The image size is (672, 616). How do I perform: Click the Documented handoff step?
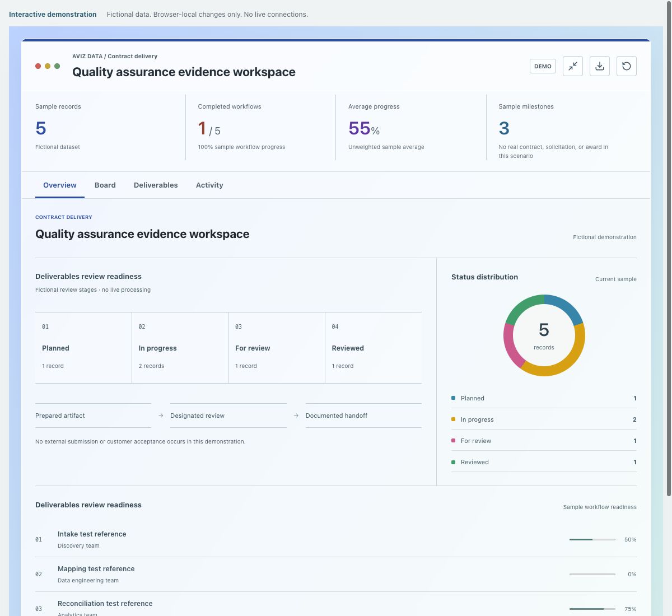363,416
